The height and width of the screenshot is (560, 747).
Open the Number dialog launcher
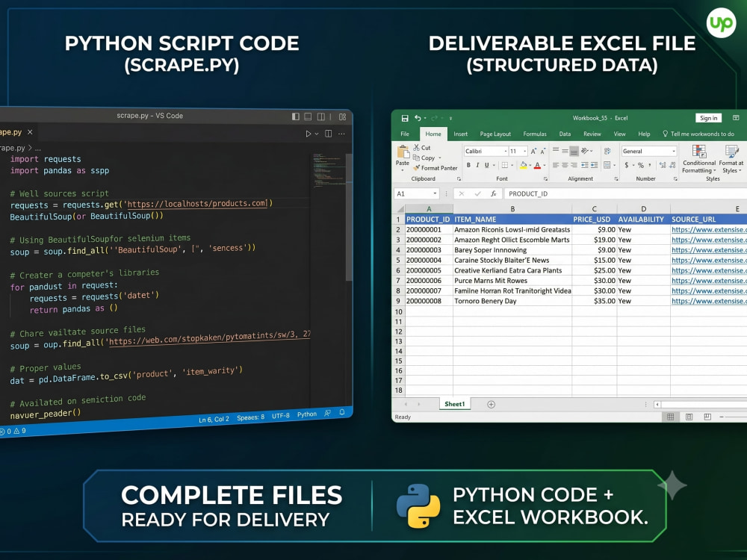click(675, 179)
